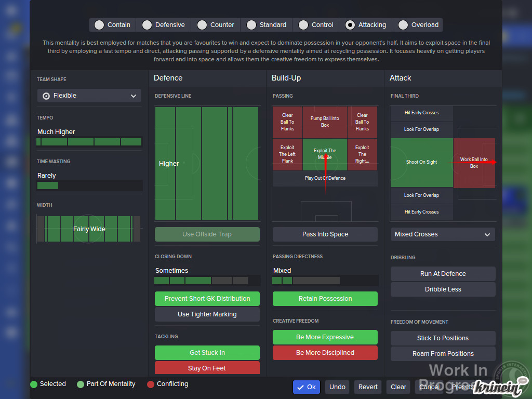Click the Pump Ball Into Box tile
This screenshot has height=399, width=532.
click(325, 122)
